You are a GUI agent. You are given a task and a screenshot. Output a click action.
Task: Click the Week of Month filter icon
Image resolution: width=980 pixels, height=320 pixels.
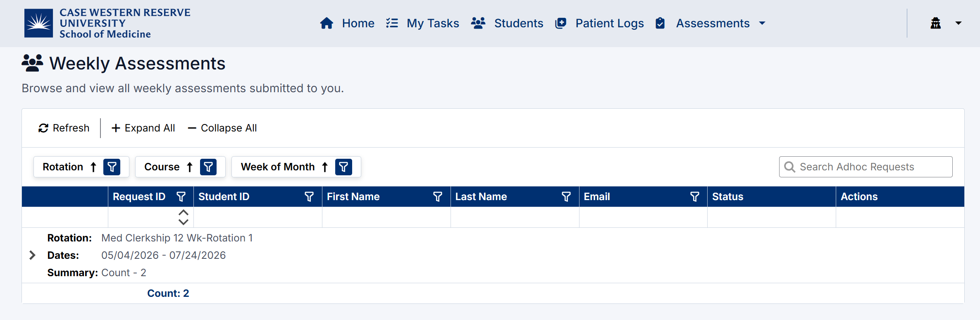pyautogui.click(x=343, y=167)
